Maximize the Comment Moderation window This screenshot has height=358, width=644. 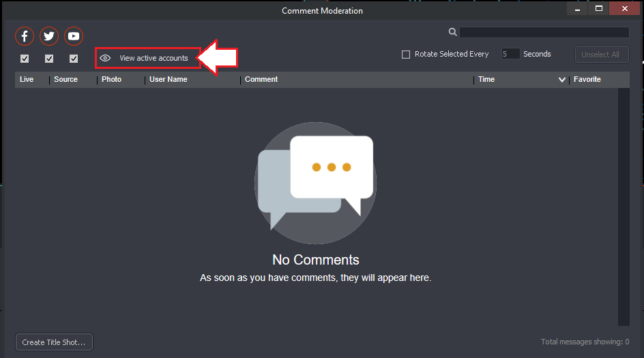tap(599, 9)
